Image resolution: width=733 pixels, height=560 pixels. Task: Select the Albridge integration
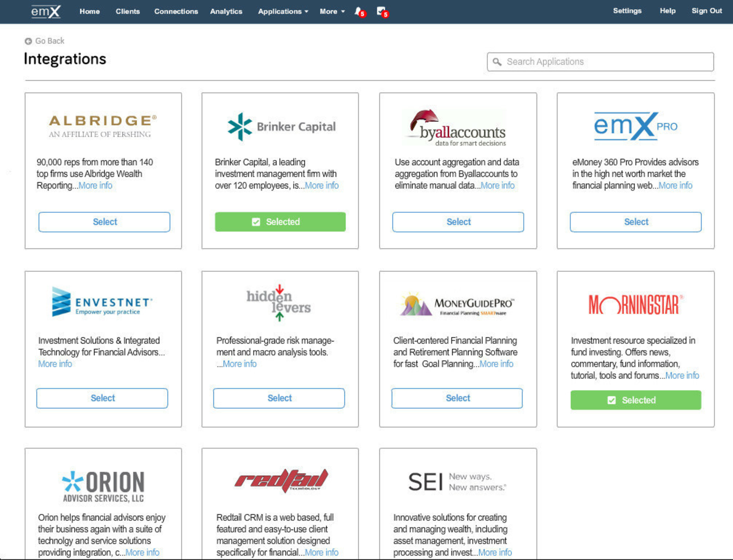click(x=104, y=222)
